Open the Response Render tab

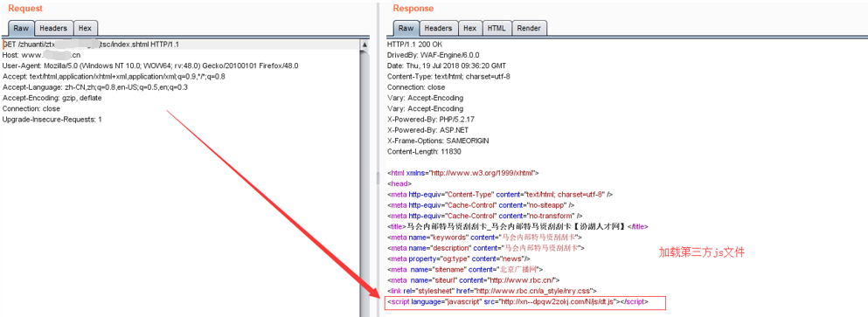pyautogui.click(x=529, y=28)
